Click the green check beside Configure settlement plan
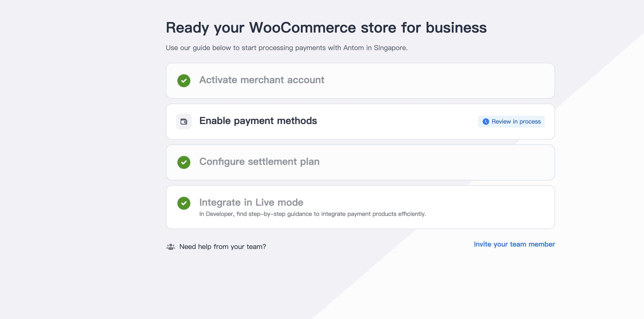This screenshot has width=644, height=319. (x=184, y=162)
